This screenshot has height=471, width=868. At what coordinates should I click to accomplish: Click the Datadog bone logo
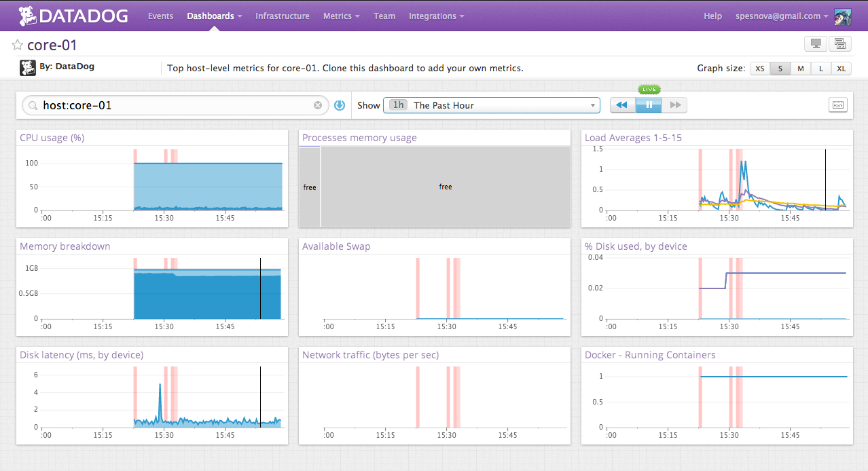[x=27, y=15]
